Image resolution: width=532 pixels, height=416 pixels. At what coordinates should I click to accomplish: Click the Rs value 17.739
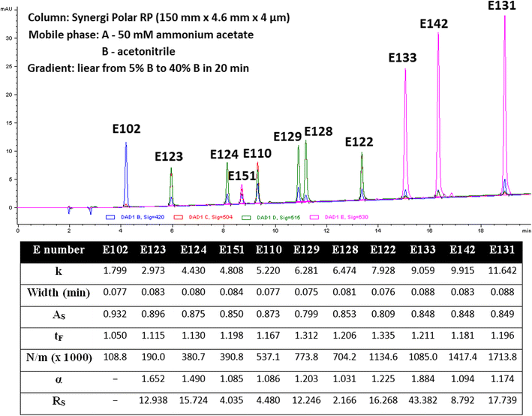[x=503, y=400]
